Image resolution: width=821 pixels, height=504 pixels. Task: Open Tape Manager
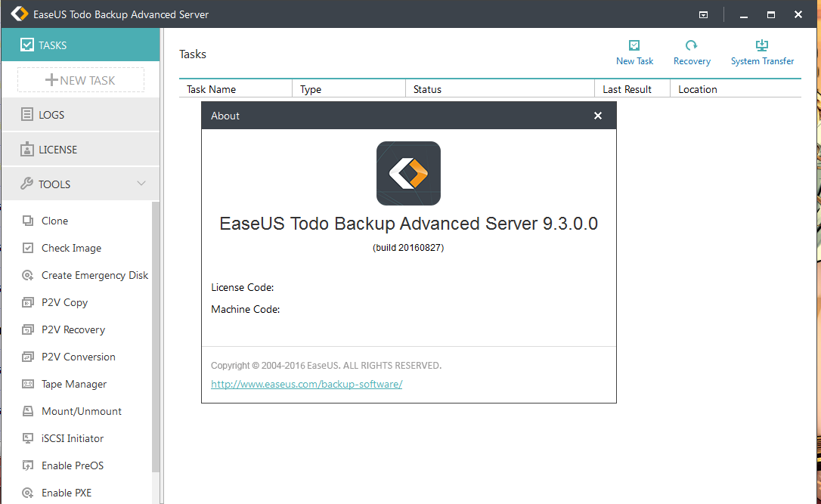(x=74, y=384)
